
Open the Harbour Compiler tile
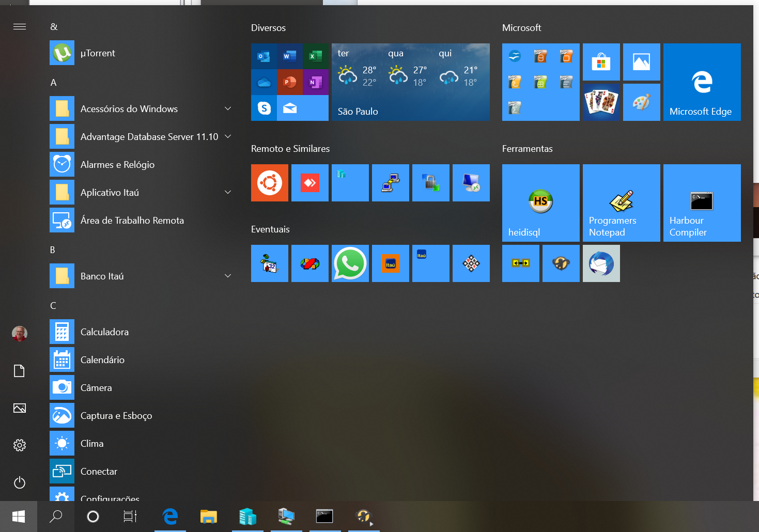[x=702, y=203]
